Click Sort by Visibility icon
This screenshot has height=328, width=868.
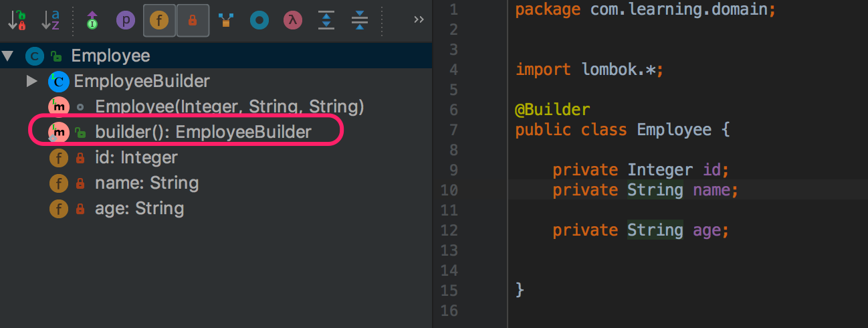point(17,20)
